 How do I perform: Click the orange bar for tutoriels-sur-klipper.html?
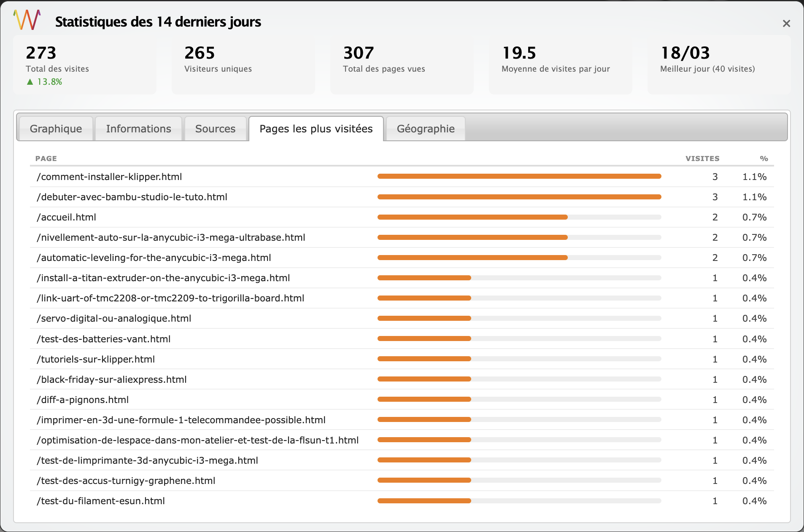pyautogui.click(x=424, y=359)
